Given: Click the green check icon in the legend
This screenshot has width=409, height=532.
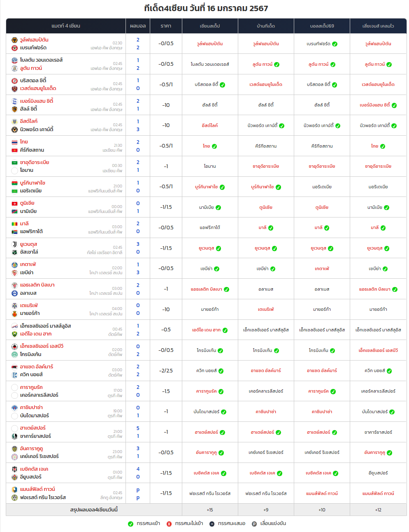Looking at the screenshot, I should pos(130,524).
